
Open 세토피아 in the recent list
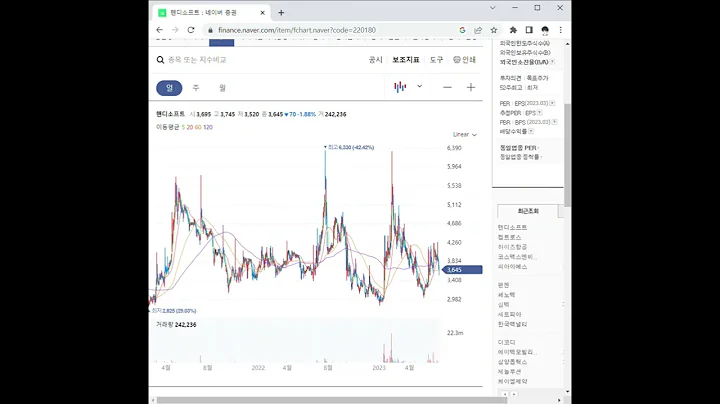pyautogui.click(x=510, y=314)
